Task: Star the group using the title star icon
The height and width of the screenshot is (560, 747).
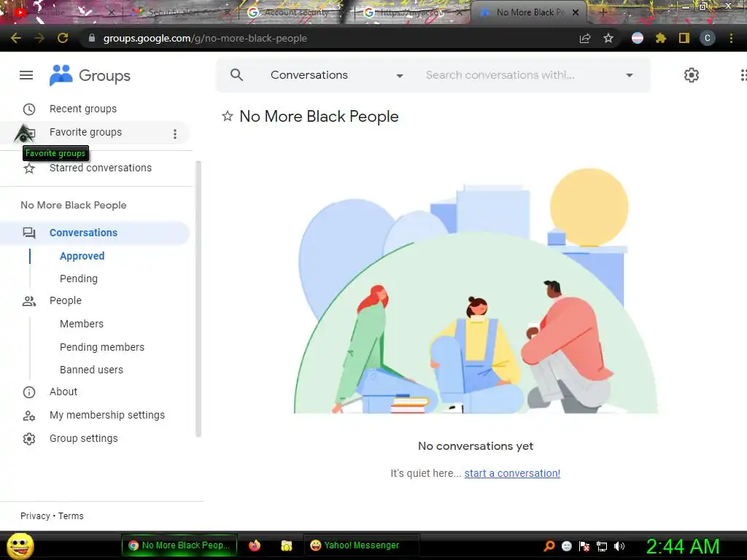Action: pyautogui.click(x=228, y=116)
